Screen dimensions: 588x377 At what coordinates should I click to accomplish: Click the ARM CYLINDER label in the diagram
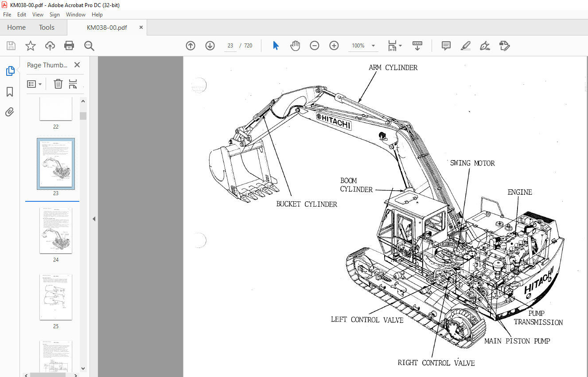pyautogui.click(x=393, y=68)
